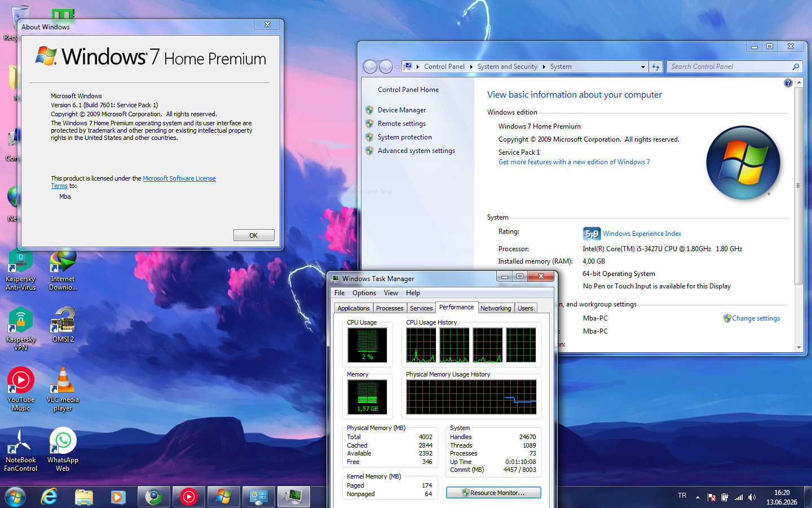This screenshot has height=508, width=812.
Task: Open Device Manager from the sidebar
Action: [x=401, y=110]
